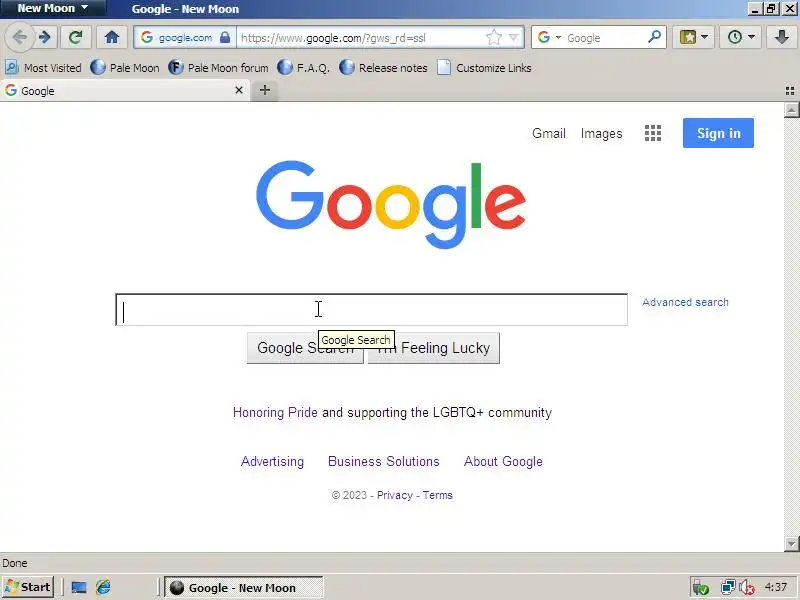Viewport: 800px width, 600px height.
Task: Go back with the back arrow button
Action: click(19, 37)
